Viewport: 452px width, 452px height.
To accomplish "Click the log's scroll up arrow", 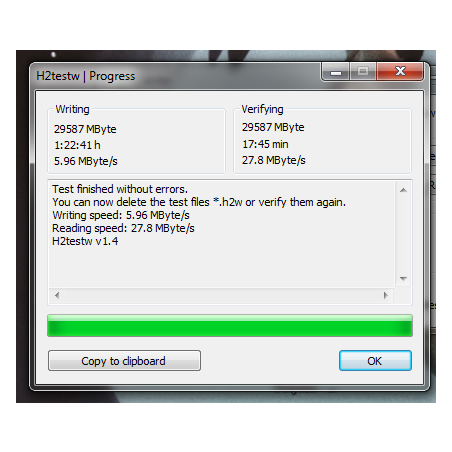I will [x=403, y=190].
